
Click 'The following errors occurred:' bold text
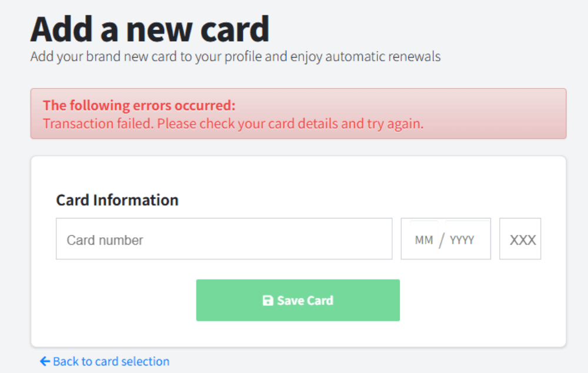tap(139, 106)
